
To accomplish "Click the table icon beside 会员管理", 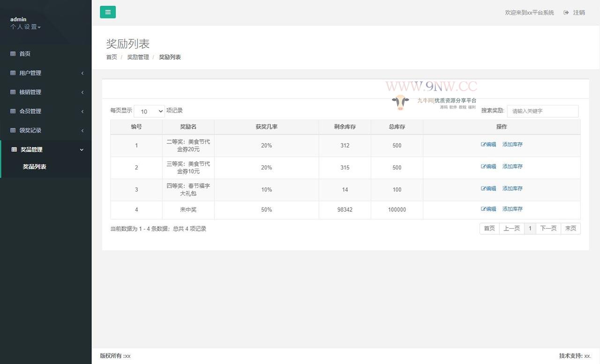I will pyautogui.click(x=13, y=111).
